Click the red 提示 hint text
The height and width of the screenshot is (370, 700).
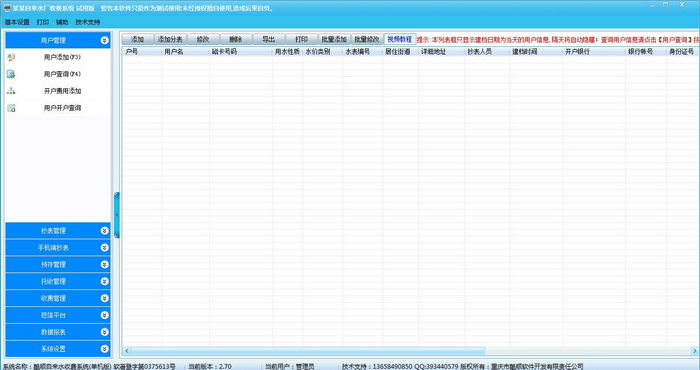click(558, 40)
